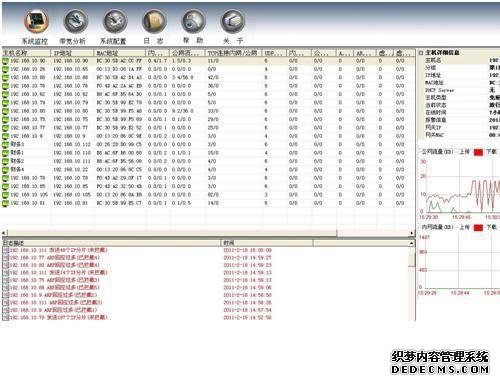Select host name cell 财务2
The height and width of the screenshot is (384, 500).
pos(17,161)
